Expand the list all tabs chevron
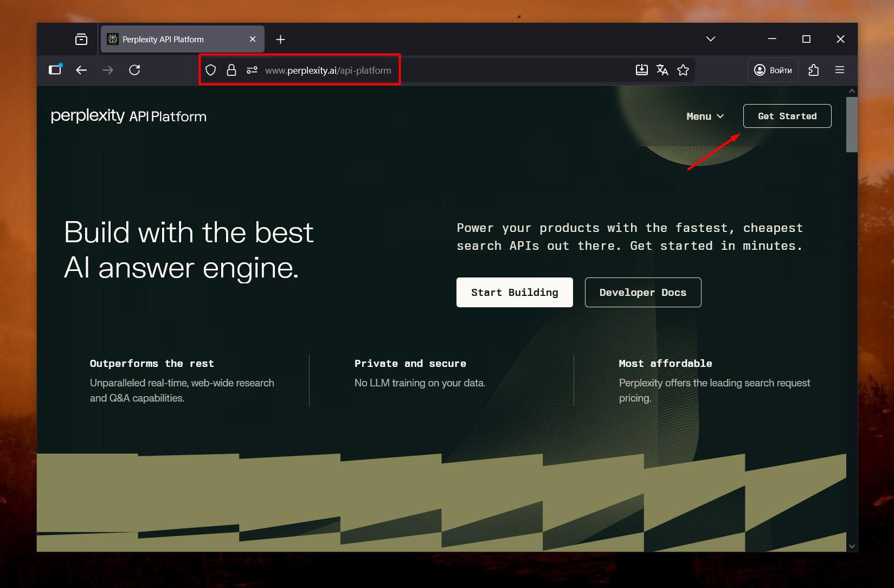894x588 pixels. [x=711, y=39]
